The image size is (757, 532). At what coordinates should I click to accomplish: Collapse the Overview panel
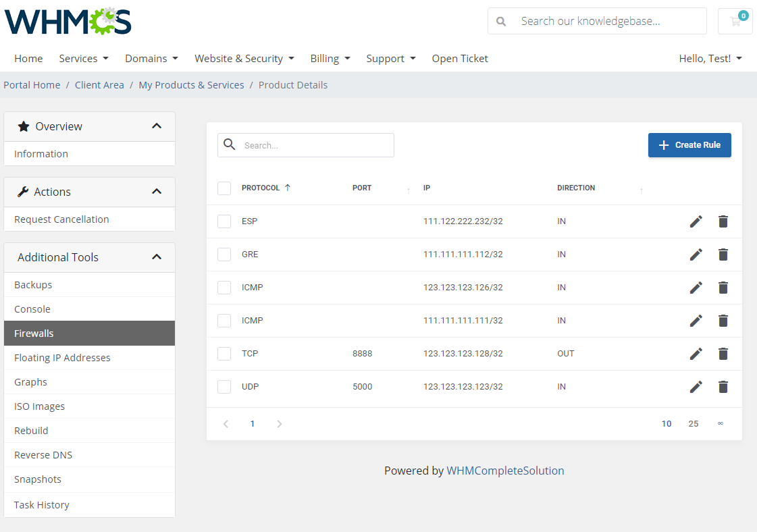pyautogui.click(x=157, y=126)
